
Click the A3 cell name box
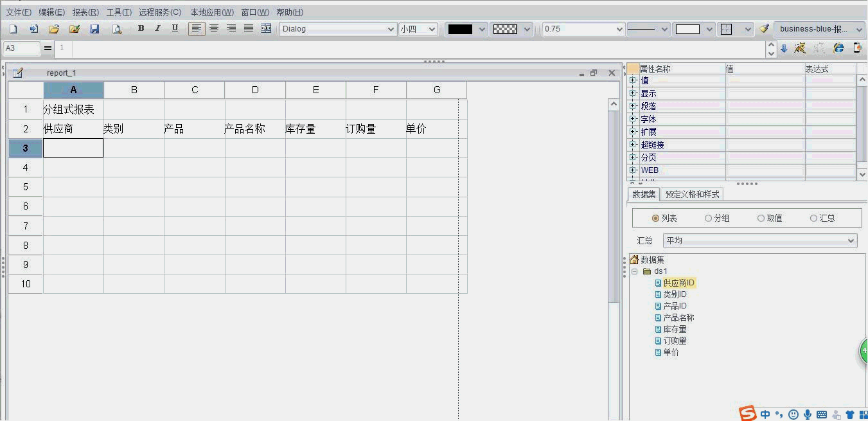(x=21, y=48)
